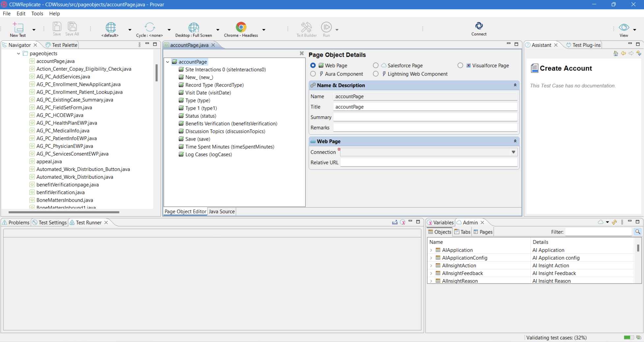Click inside the Summary input field
Screen dimensions: 644x342
425,117
